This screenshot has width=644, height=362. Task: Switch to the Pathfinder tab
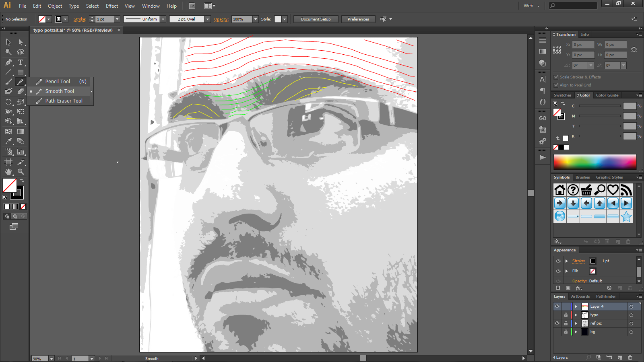(606, 296)
